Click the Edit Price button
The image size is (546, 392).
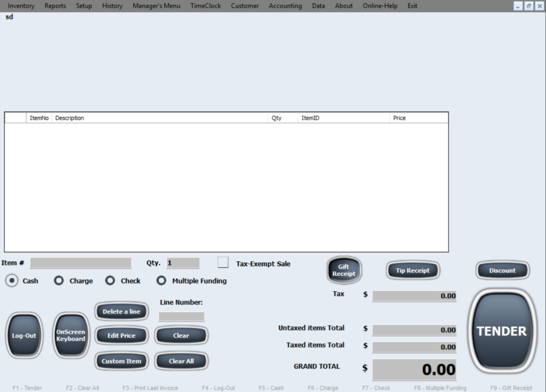coord(121,336)
